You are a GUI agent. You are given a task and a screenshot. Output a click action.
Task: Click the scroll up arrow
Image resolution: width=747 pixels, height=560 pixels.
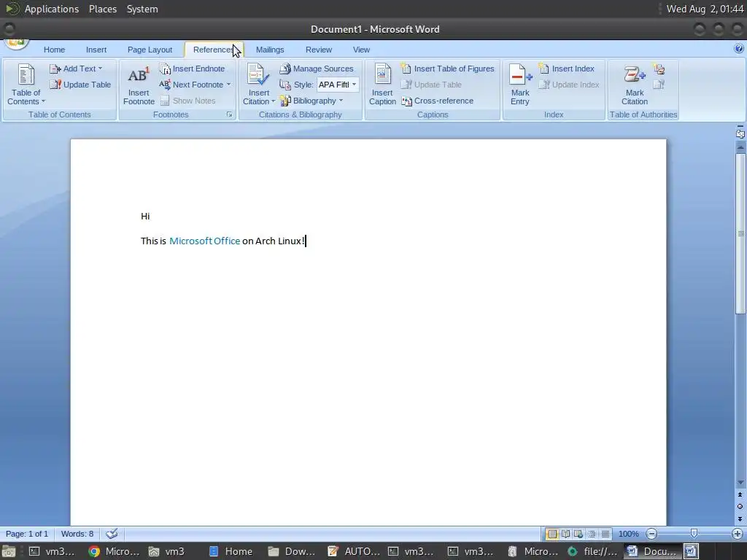(740, 147)
